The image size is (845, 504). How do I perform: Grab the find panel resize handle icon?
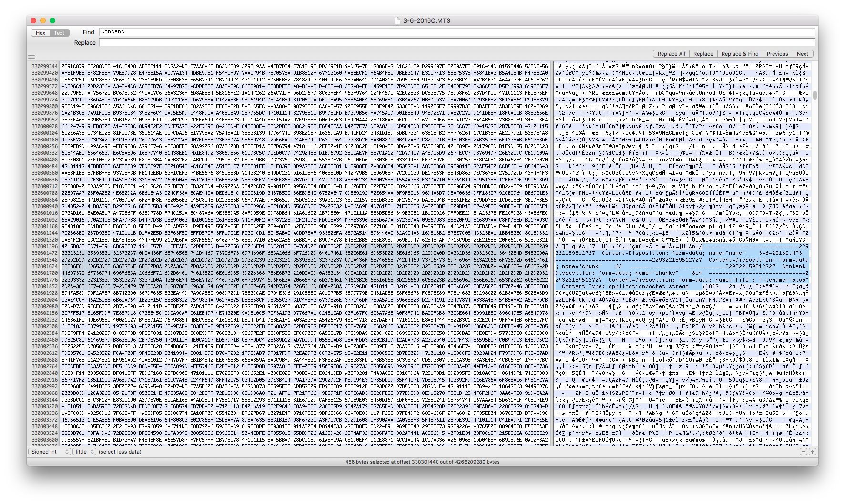click(31, 57)
